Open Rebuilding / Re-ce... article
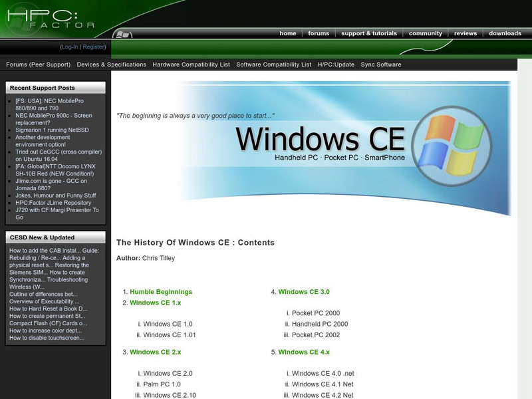Screen dimensions: 532x399 pos(35,258)
